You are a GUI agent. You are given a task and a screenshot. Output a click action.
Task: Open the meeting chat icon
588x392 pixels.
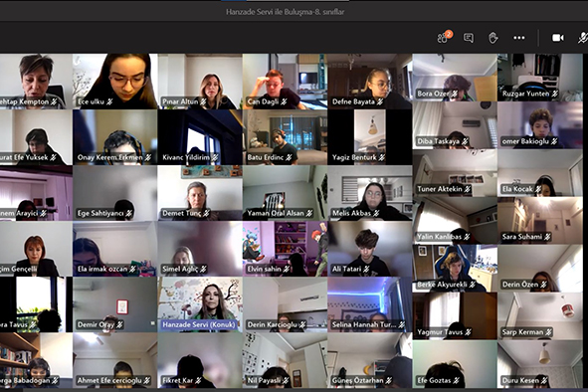[469, 38]
